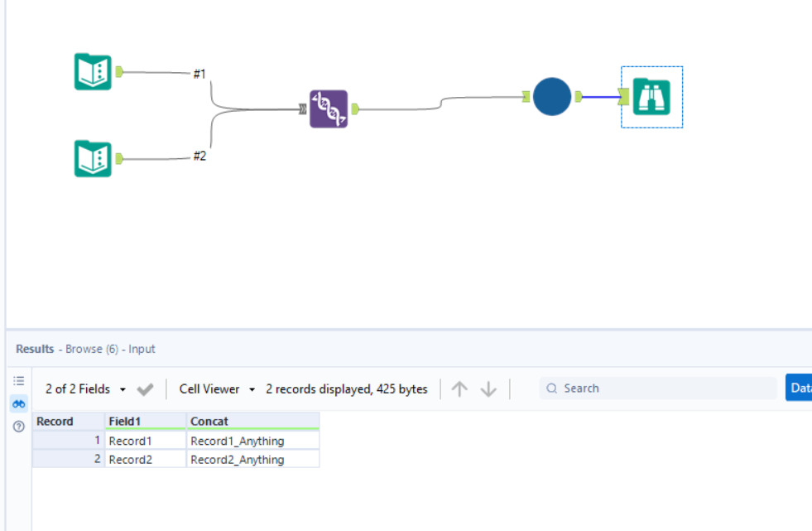This screenshot has height=531, width=812.
Task: Select the Browse tool at the workflow end
Action: 651,97
